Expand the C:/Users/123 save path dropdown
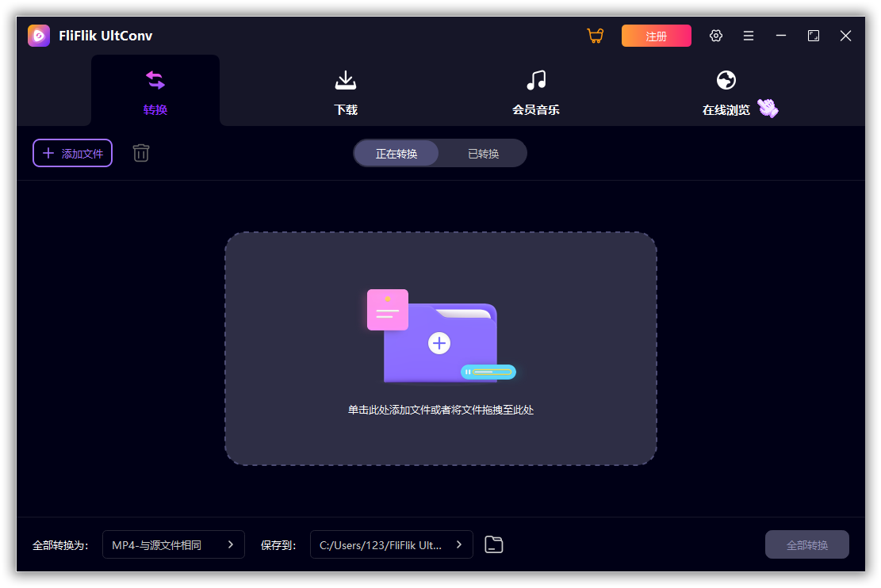The image size is (881, 588). click(x=391, y=544)
